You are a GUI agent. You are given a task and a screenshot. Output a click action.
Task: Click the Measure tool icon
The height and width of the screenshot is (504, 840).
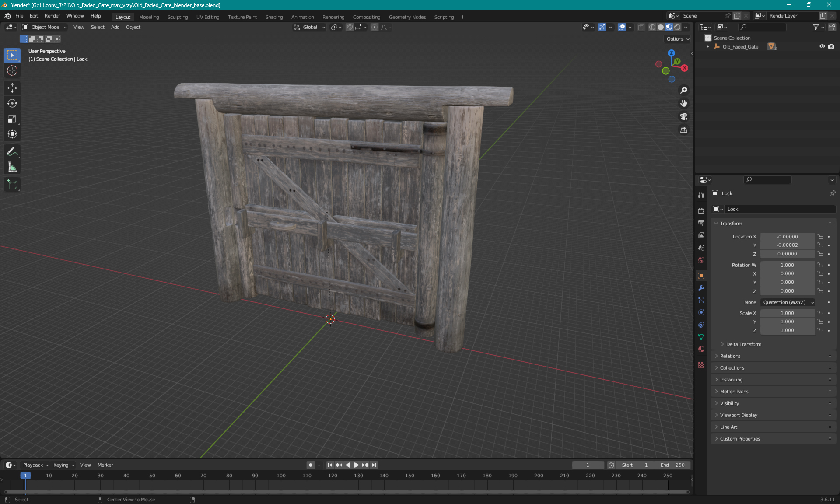coord(12,167)
